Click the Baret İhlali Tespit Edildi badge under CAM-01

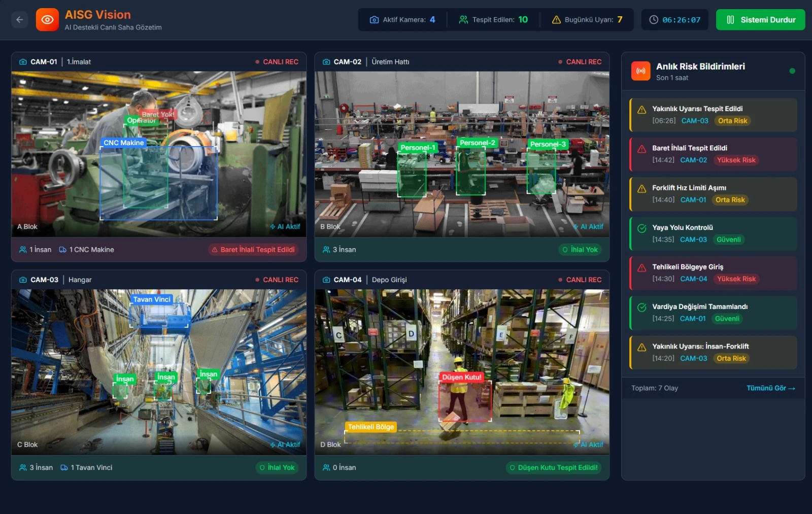tap(253, 250)
